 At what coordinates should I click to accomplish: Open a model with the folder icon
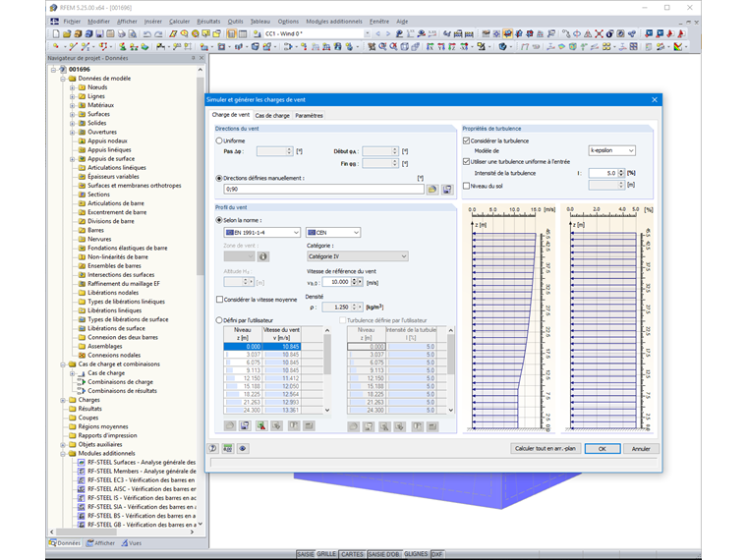click(67, 33)
